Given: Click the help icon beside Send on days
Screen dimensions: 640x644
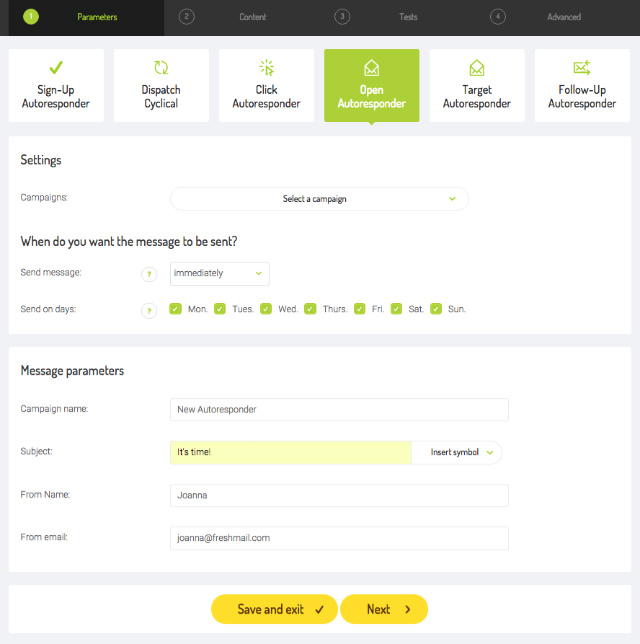Looking at the screenshot, I should [149, 310].
